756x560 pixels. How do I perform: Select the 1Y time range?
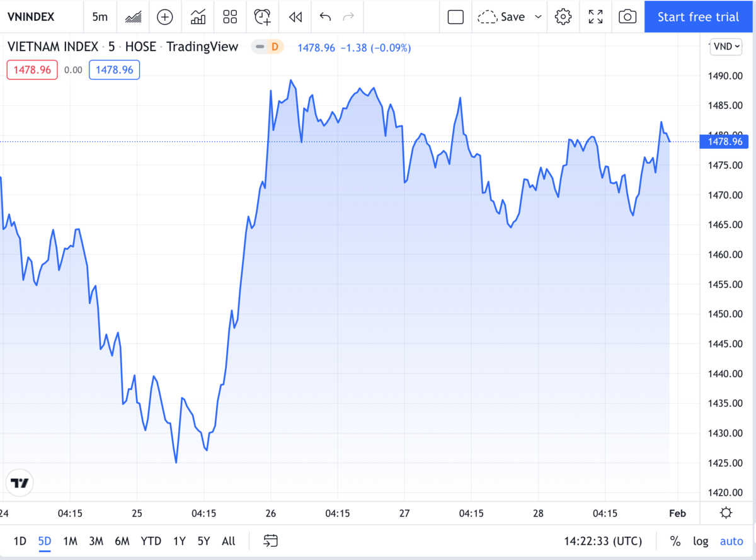click(x=179, y=540)
